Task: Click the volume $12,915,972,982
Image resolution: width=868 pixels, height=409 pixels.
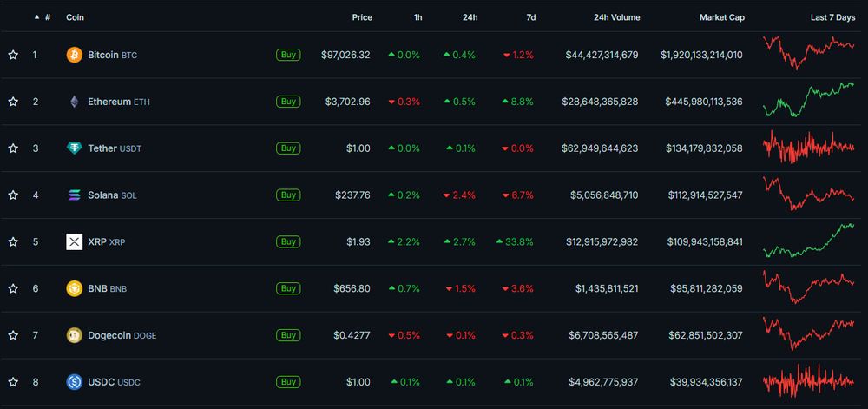Action: 602,242
